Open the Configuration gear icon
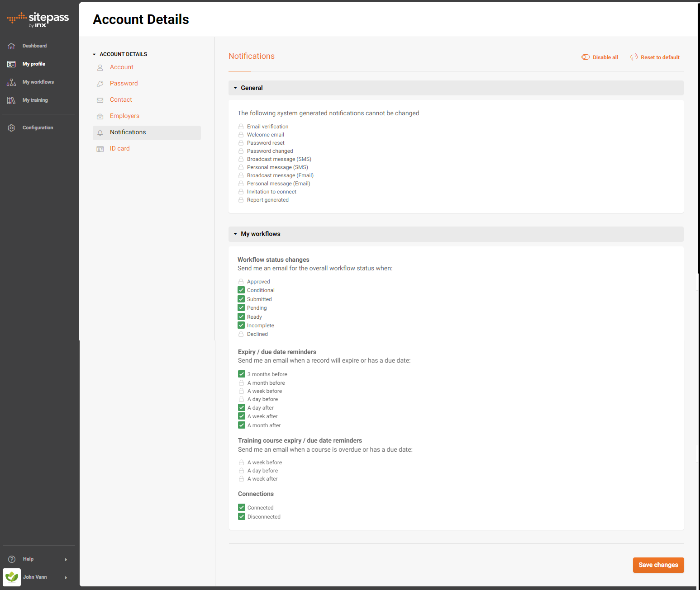This screenshot has height=590, width=700. click(x=11, y=128)
